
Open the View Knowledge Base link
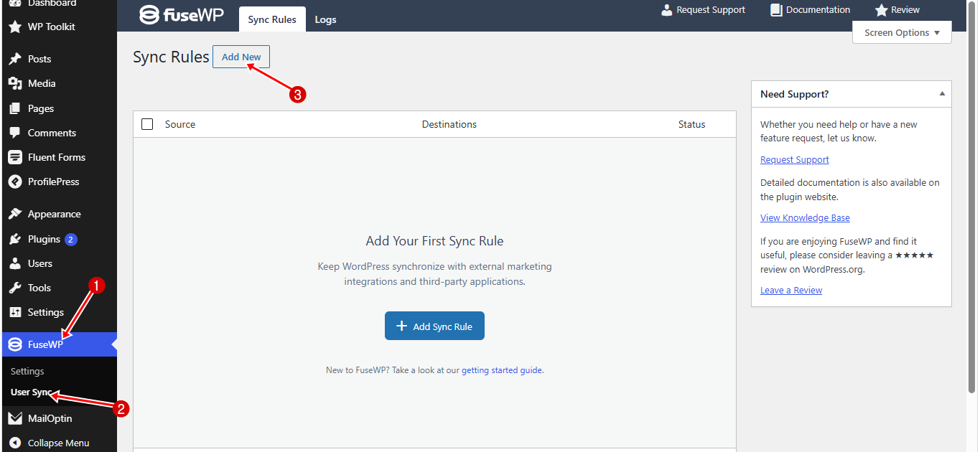click(805, 218)
